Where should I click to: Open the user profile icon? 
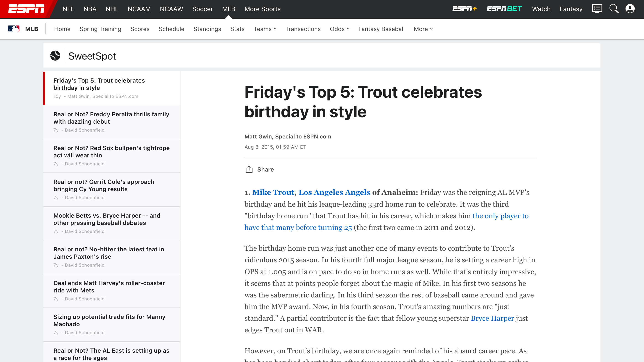630,9
